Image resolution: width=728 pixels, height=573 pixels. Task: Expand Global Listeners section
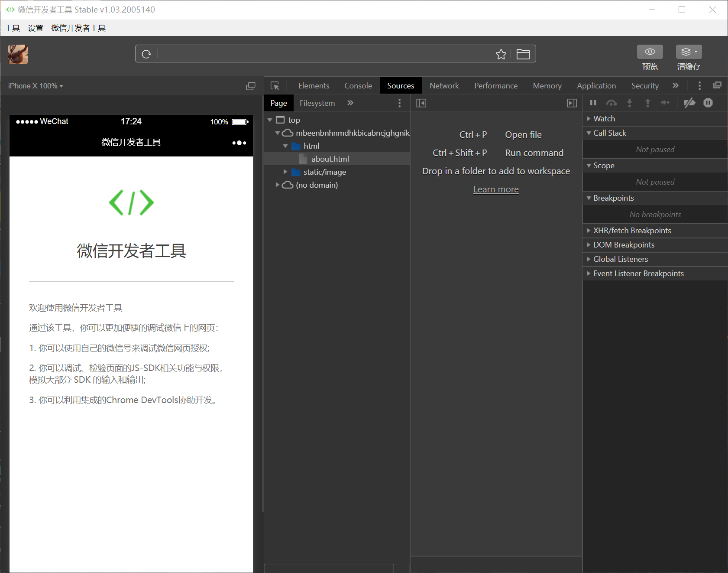(x=655, y=259)
